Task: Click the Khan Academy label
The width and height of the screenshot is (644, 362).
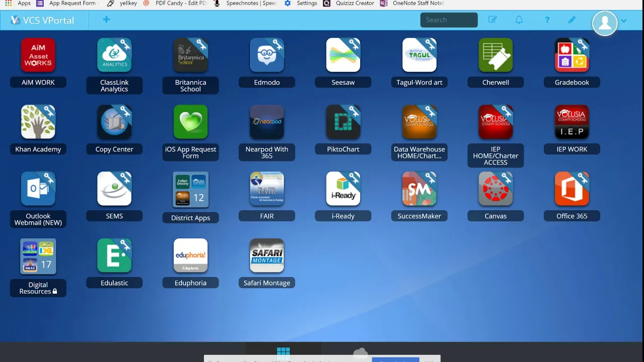Action: [38, 149]
